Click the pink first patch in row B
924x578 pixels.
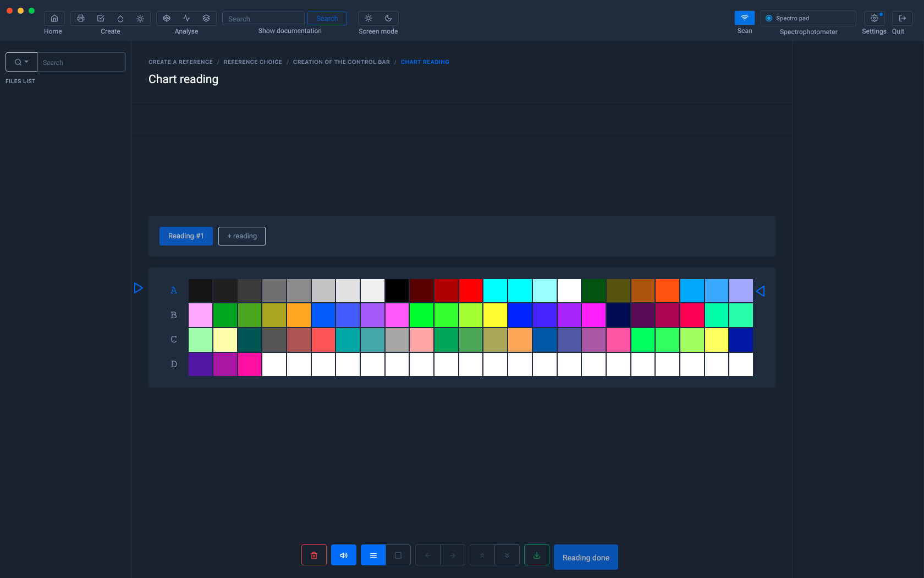click(x=201, y=315)
